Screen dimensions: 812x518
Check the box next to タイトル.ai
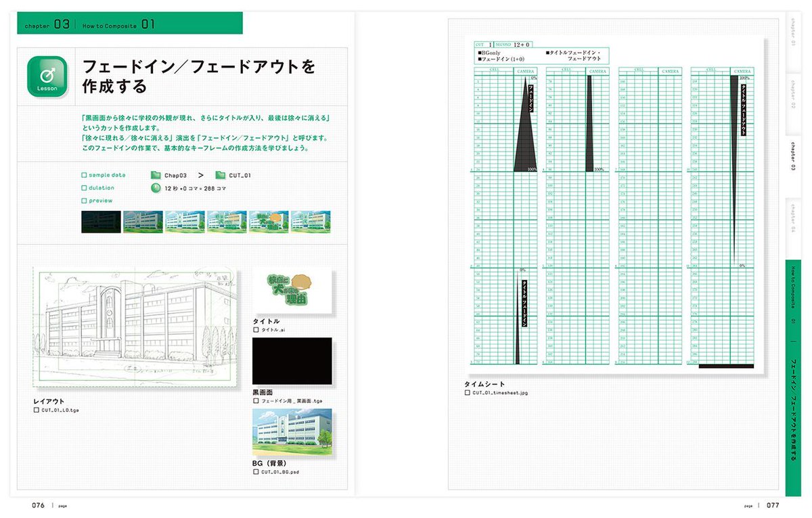(x=254, y=331)
